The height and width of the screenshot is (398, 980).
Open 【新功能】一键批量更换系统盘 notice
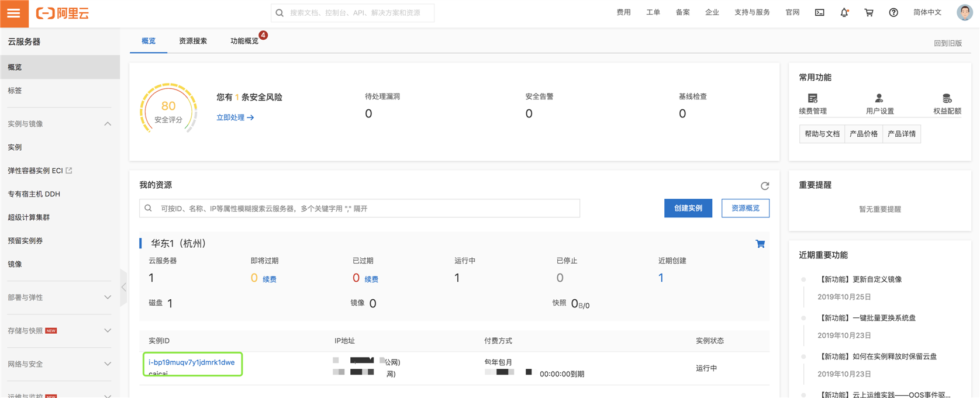point(867,318)
